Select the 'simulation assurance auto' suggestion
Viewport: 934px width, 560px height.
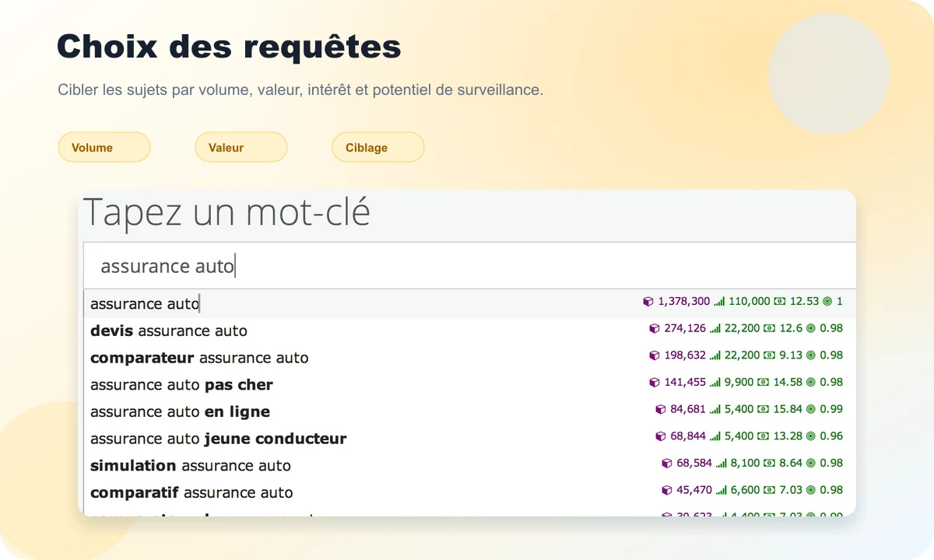(469, 465)
